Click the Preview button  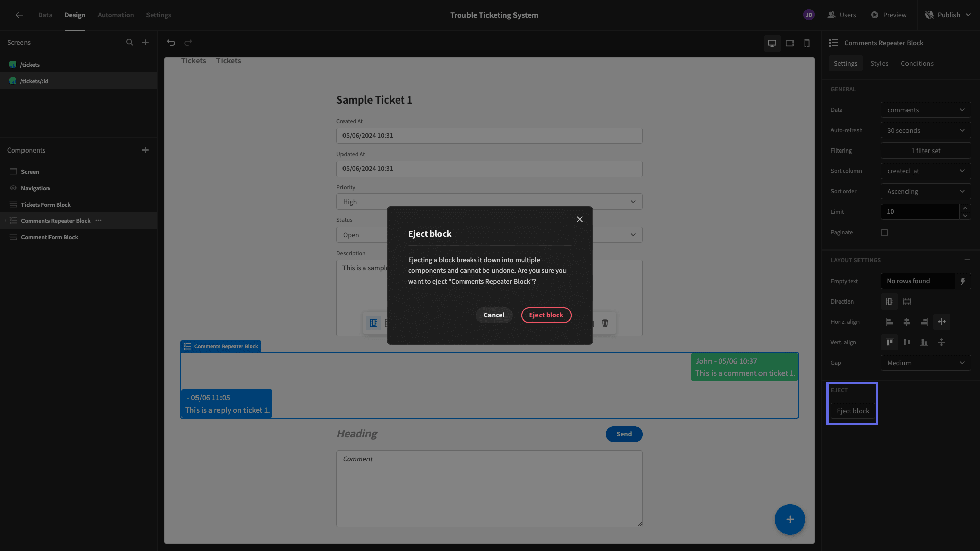(889, 15)
